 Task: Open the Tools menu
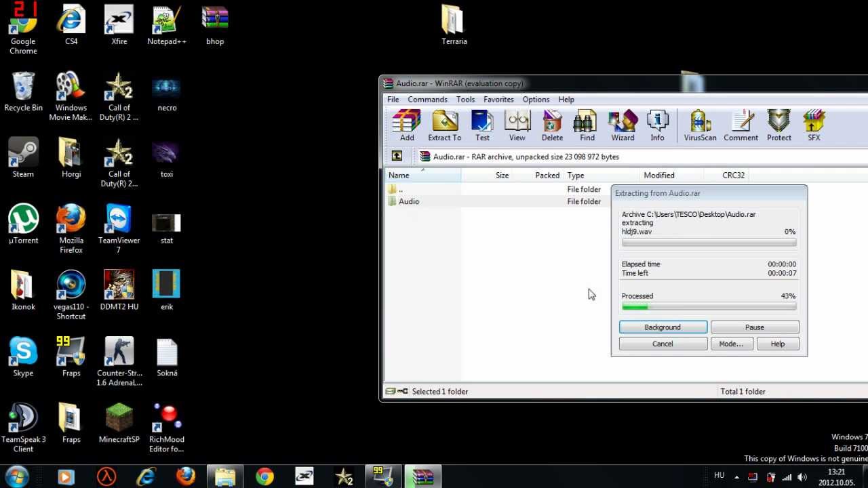[x=465, y=100]
